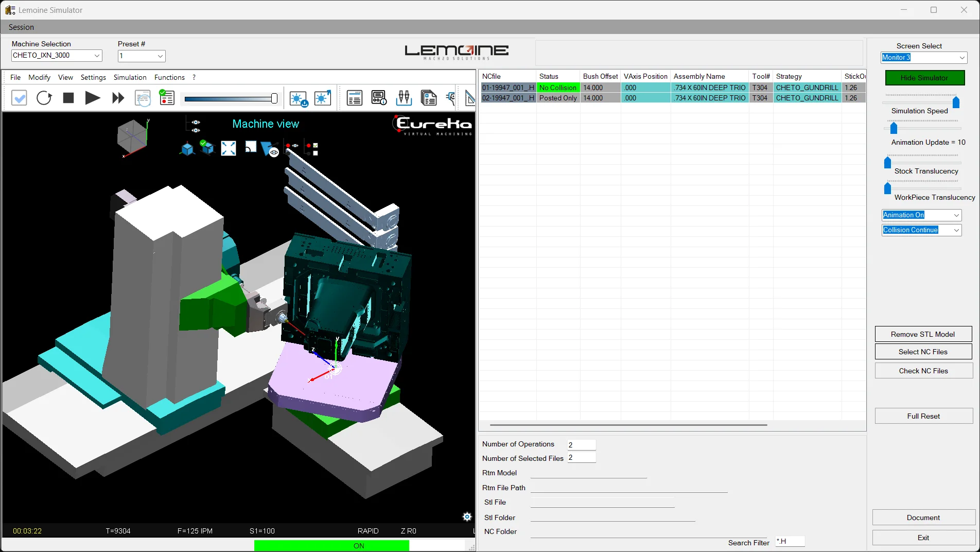Click the green ON status bar
This screenshot has height=552, width=980.
click(x=331, y=546)
